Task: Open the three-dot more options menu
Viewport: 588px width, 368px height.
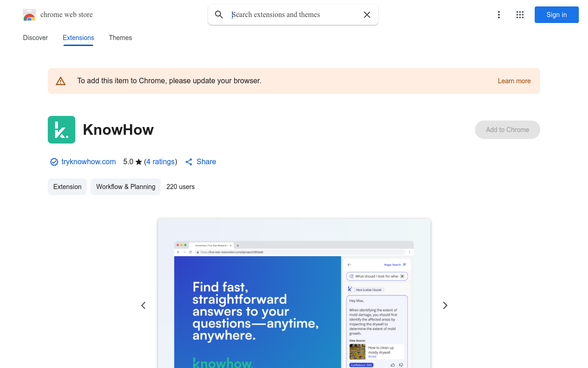Action: (x=499, y=15)
